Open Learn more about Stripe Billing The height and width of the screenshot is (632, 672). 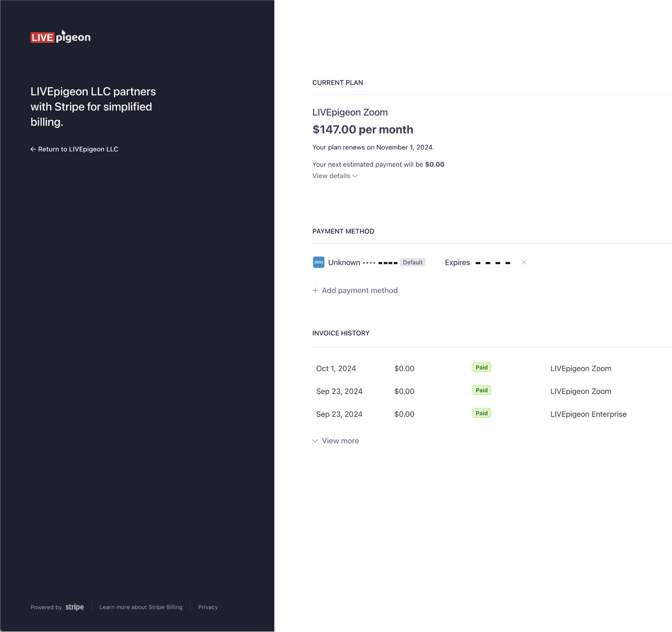click(141, 607)
